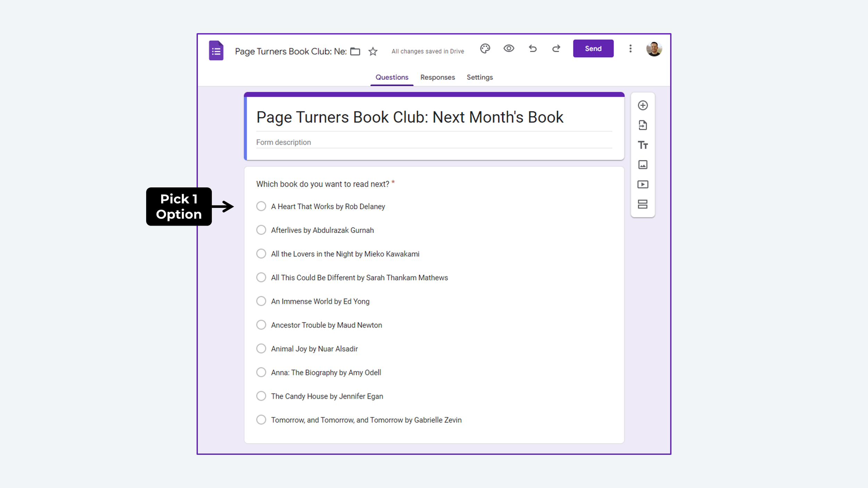Star this form
868x488 pixels.
point(373,52)
